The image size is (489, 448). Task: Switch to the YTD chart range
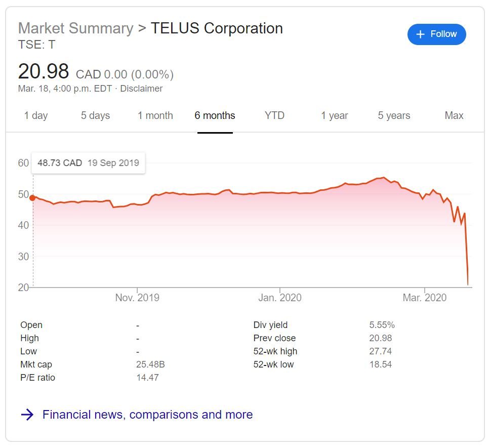pos(274,115)
